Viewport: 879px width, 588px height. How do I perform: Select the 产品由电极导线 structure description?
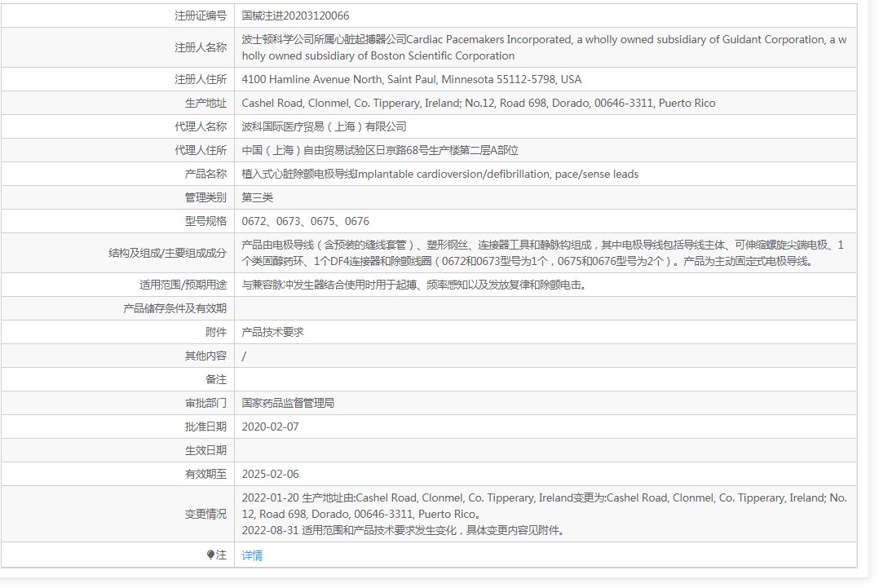[x=543, y=253]
